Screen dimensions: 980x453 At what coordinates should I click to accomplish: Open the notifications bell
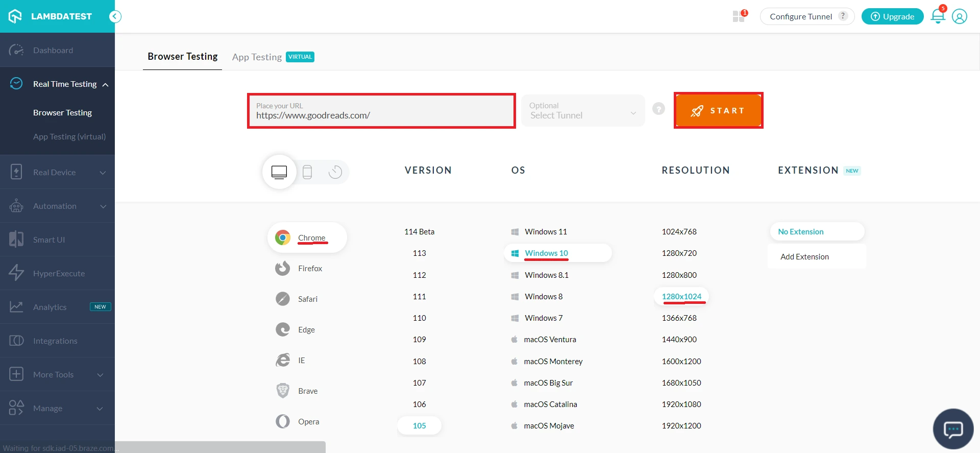coord(938,16)
